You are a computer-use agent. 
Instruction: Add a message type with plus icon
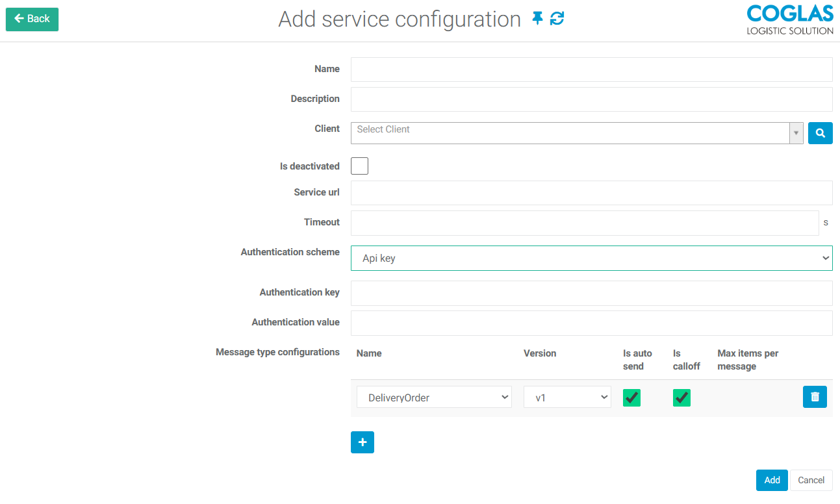tap(363, 442)
